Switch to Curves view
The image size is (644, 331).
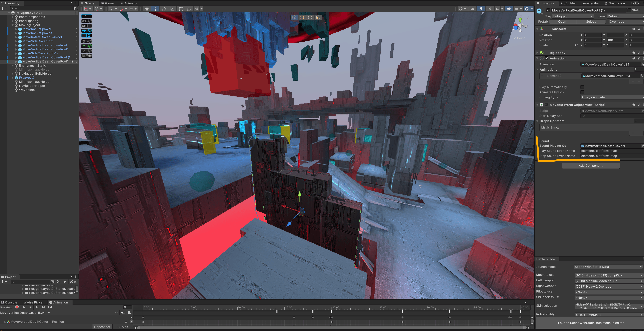pyautogui.click(x=122, y=327)
